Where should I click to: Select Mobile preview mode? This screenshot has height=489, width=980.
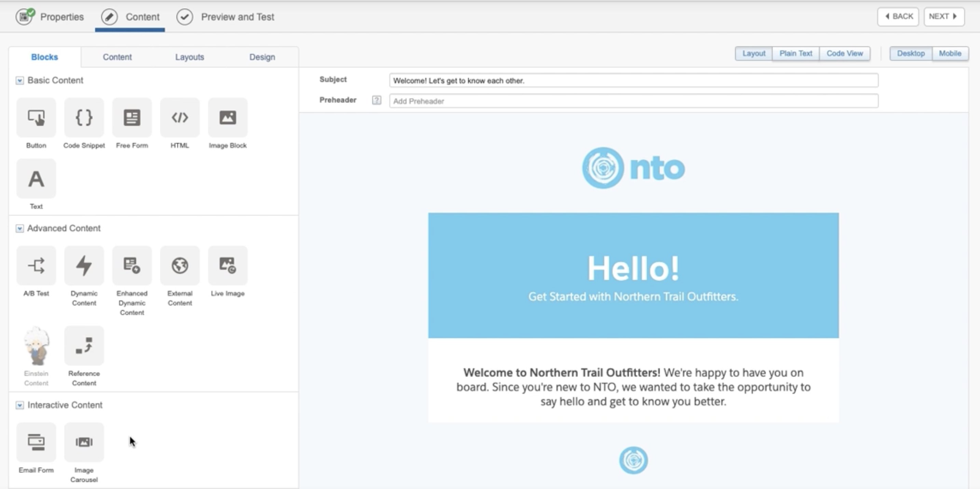pyautogui.click(x=950, y=53)
